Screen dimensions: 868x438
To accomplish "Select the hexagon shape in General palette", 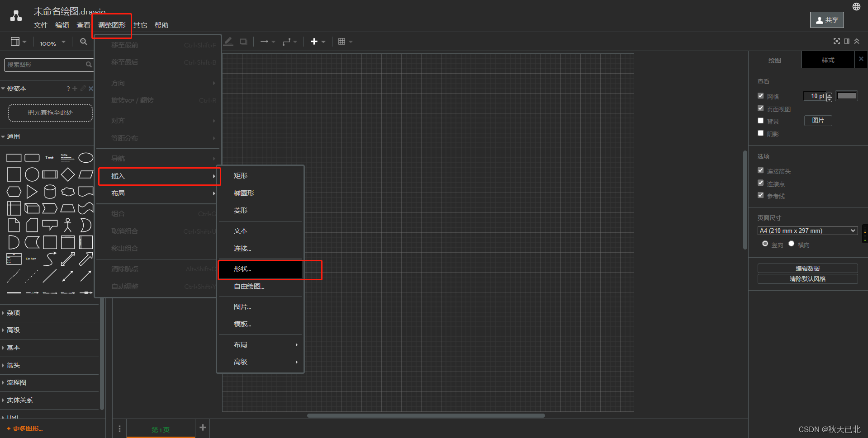I will (x=14, y=192).
